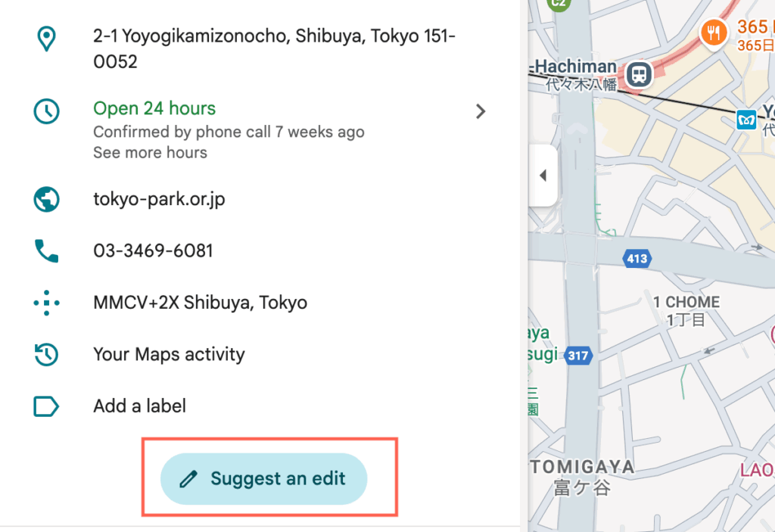The image size is (775, 532).
Task: Click the Yoyogi-Hachiman train station icon
Action: [640, 73]
